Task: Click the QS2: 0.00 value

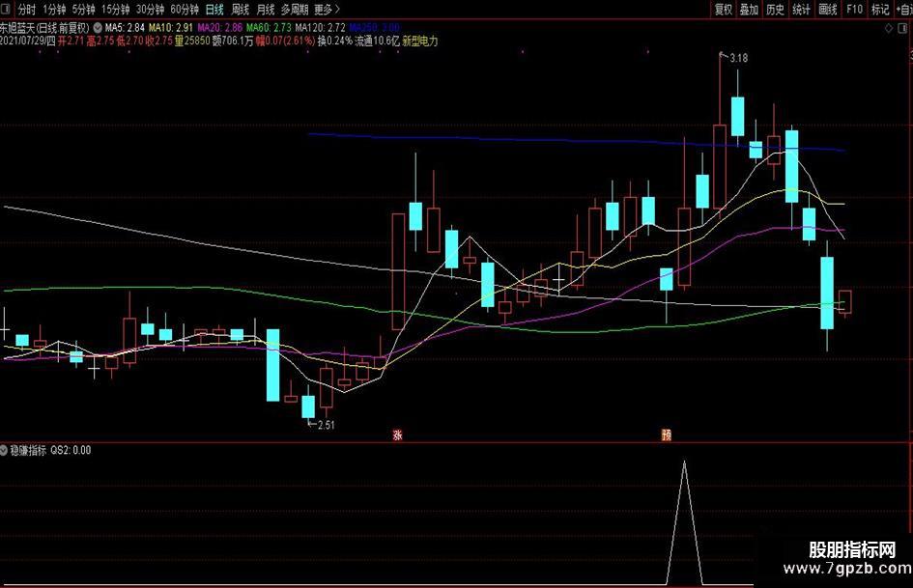Action: click(71, 451)
